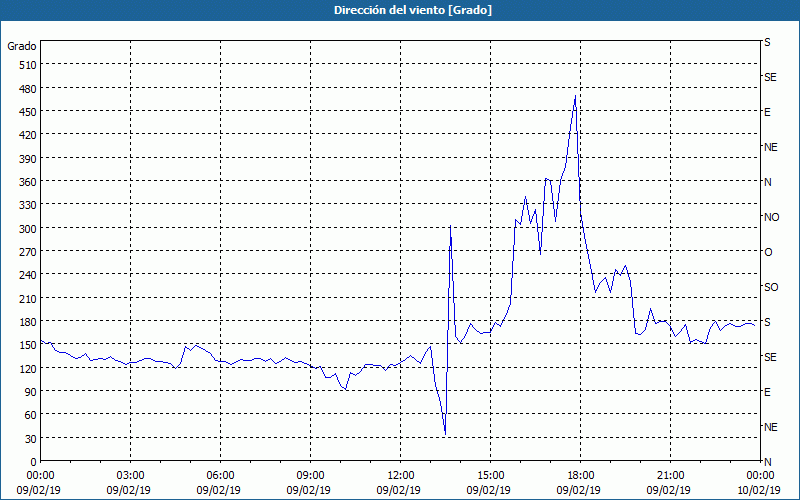Select the 510 value on the degree axis
The width and height of the screenshot is (800, 500).
[28, 65]
